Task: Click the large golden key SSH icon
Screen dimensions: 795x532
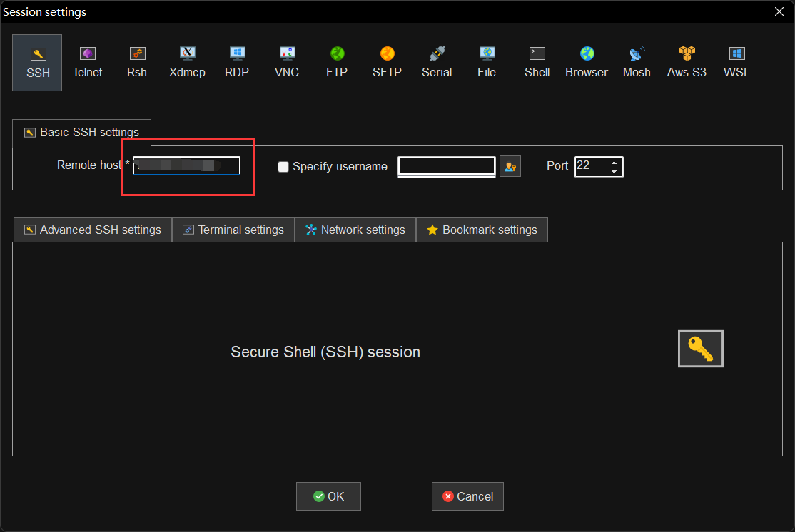Action: [701, 349]
